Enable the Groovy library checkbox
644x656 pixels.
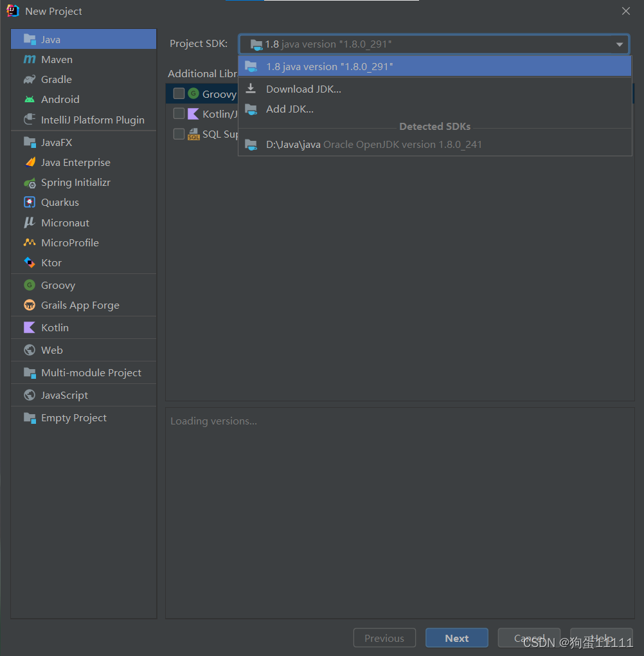(179, 93)
